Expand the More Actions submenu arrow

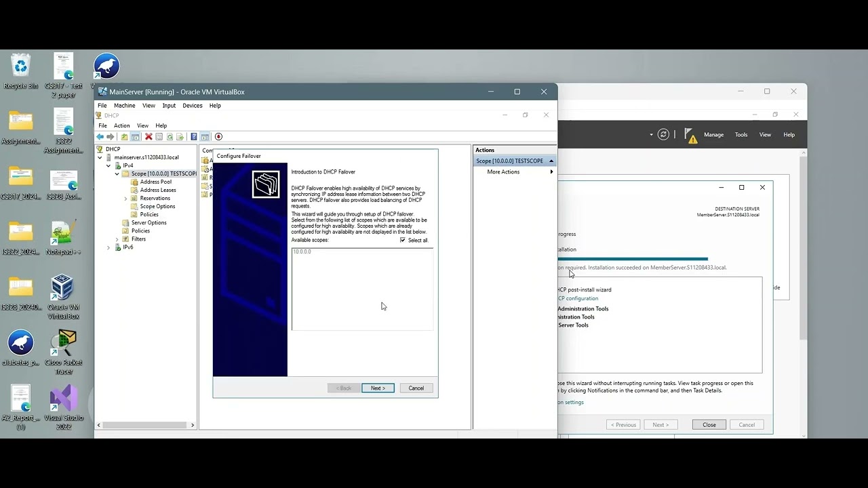[x=551, y=172]
